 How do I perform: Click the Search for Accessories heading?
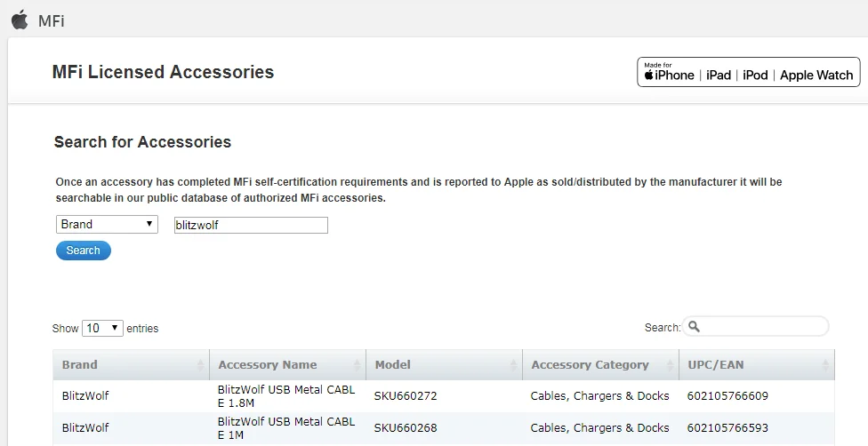point(142,142)
